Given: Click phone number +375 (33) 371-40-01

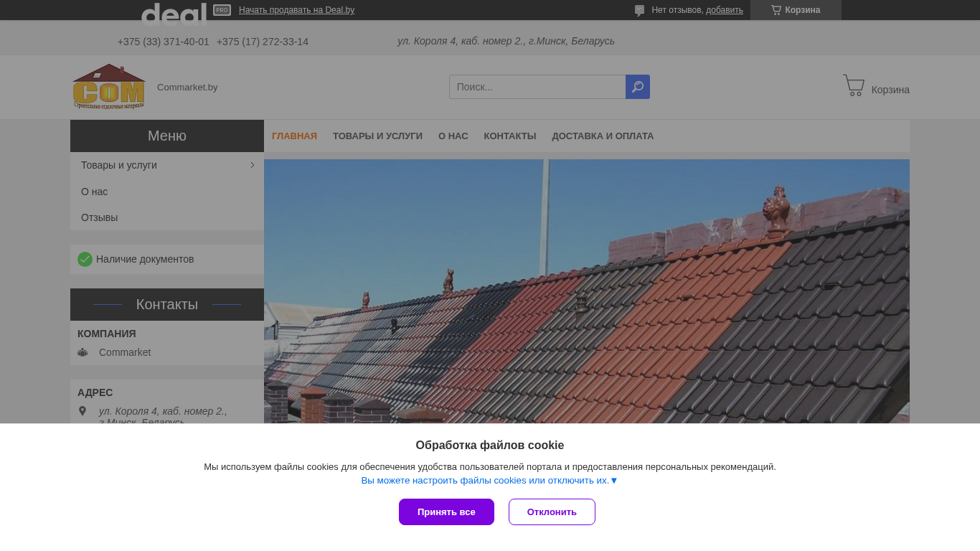Looking at the screenshot, I should [x=164, y=42].
